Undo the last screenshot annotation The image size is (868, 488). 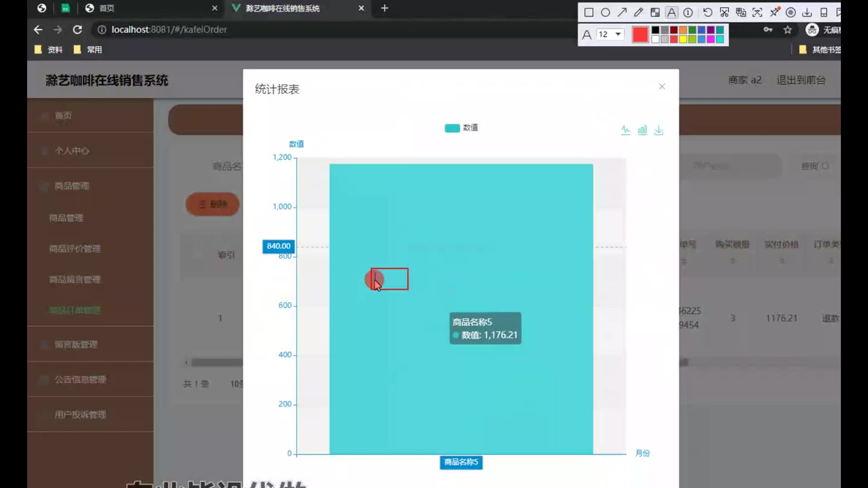pos(708,13)
